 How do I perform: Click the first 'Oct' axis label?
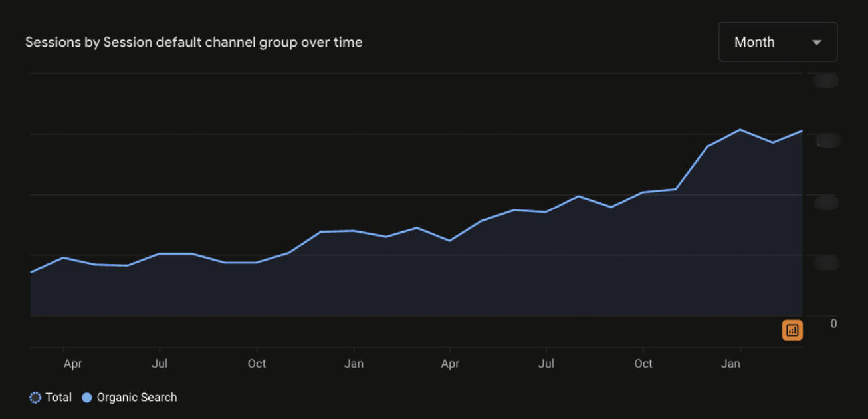tap(257, 364)
